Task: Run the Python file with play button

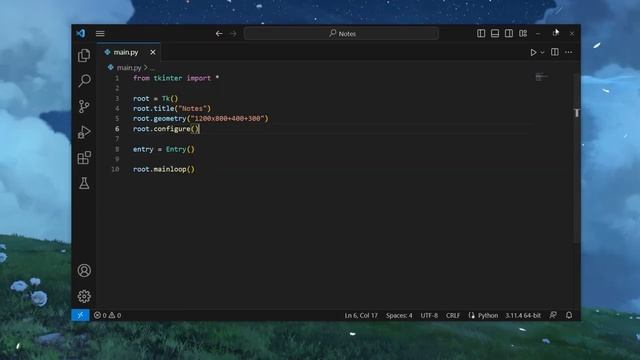Action: tap(533, 52)
